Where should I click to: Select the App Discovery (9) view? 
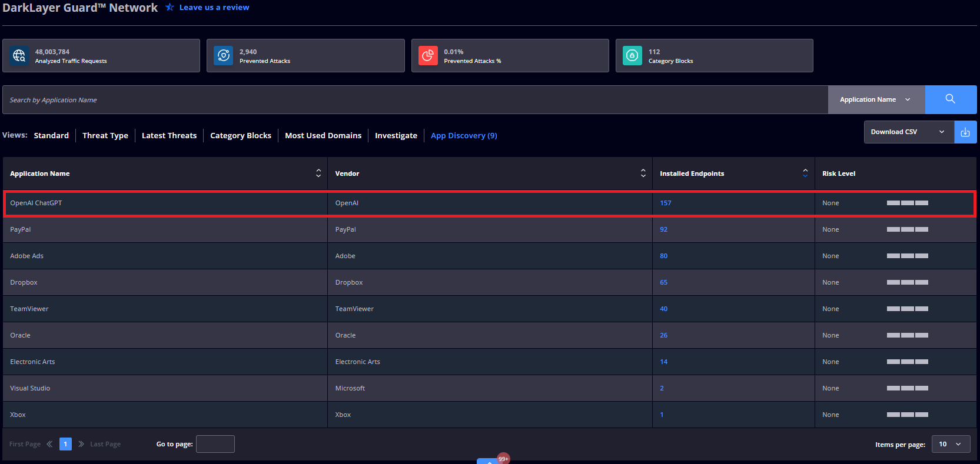coord(464,135)
